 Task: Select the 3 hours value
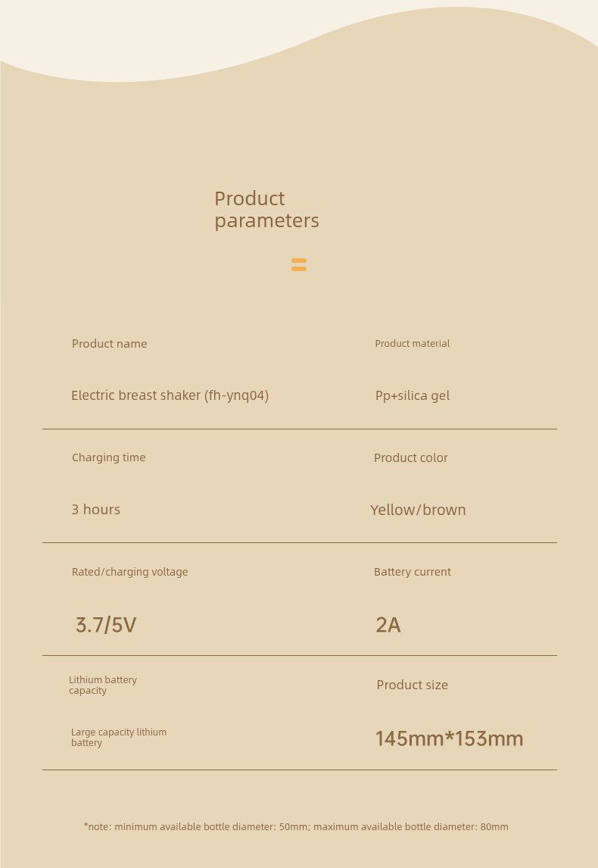[x=95, y=509]
